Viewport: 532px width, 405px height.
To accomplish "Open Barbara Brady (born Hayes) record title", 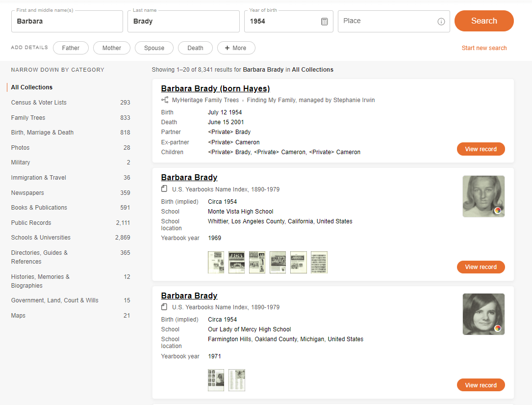I will tap(215, 89).
